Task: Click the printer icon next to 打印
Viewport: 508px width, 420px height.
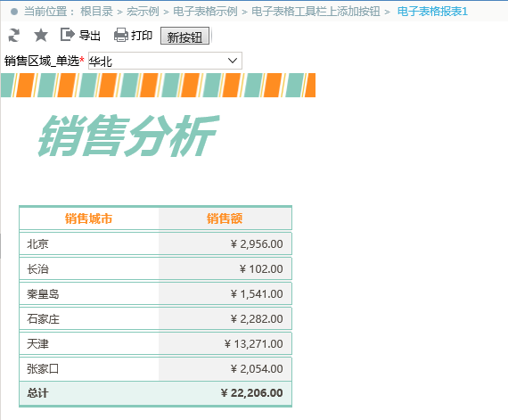Action: (121, 35)
